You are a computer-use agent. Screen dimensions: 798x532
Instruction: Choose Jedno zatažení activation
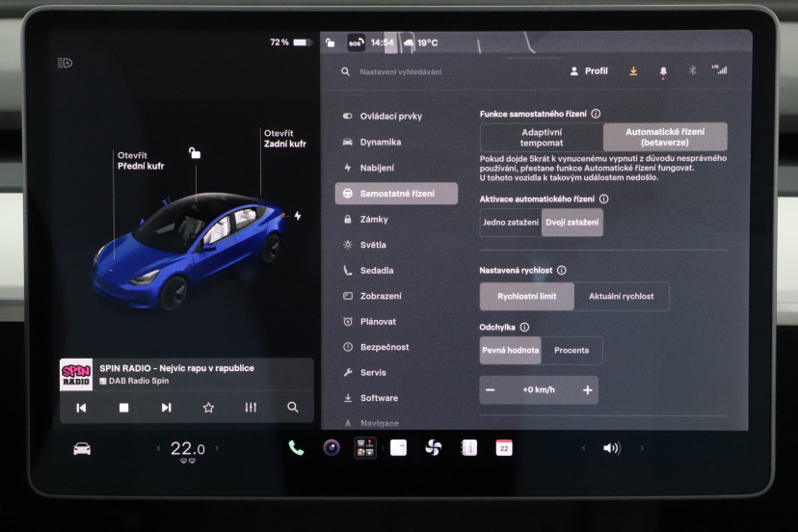tap(511, 223)
